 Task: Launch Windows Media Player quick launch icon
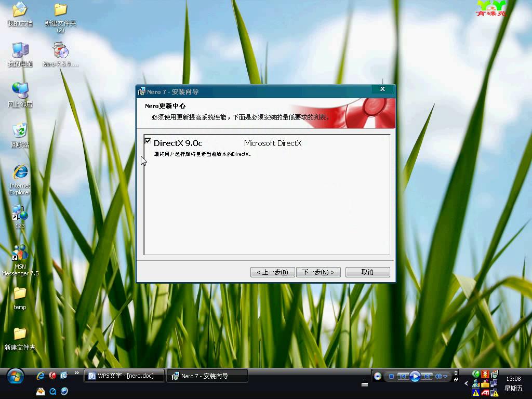click(x=64, y=391)
